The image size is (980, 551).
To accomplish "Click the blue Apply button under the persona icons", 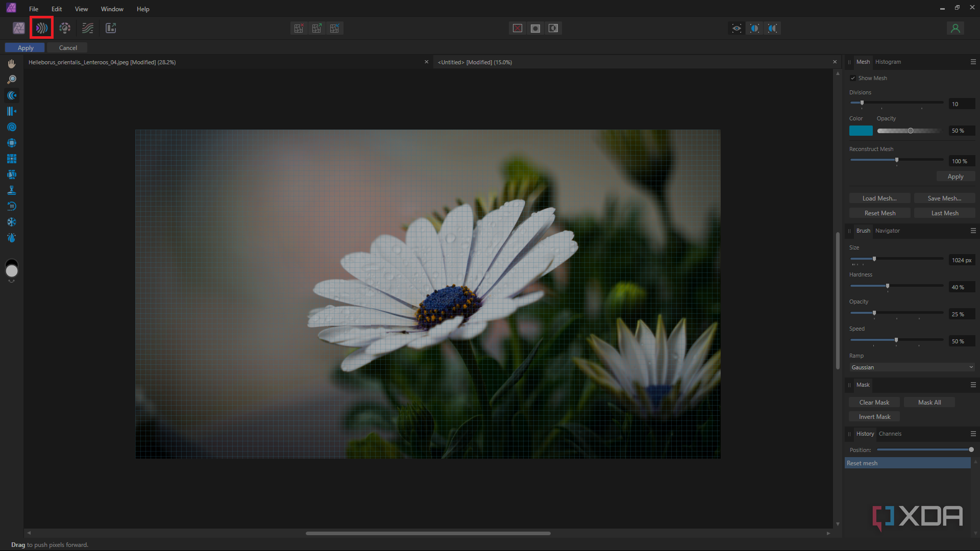I will (25, 47).
